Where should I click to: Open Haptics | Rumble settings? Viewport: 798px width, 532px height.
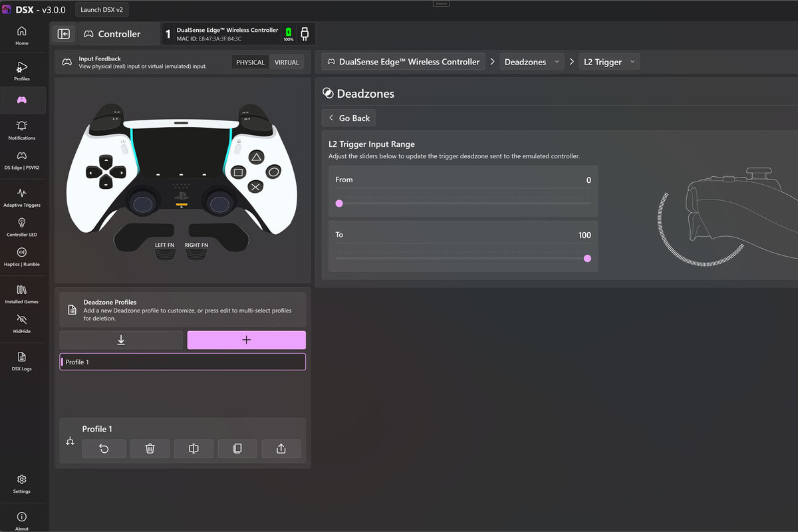click(22, 256)
